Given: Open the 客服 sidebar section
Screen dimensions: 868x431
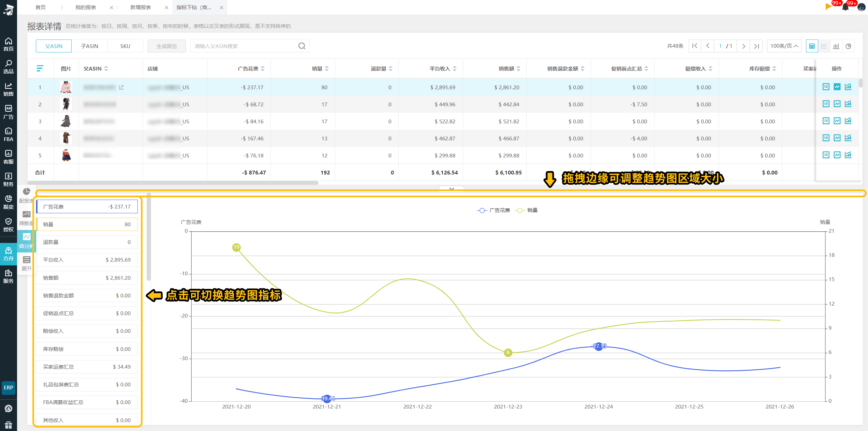Looking at the screenshot, I should coord(8,157).
